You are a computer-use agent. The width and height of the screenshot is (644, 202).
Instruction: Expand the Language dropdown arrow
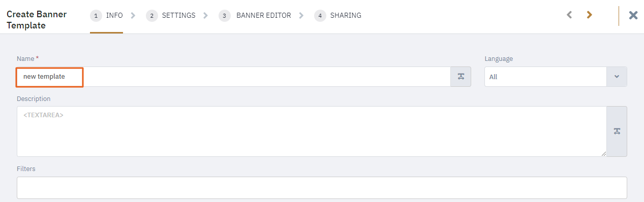tap(617, 77)
